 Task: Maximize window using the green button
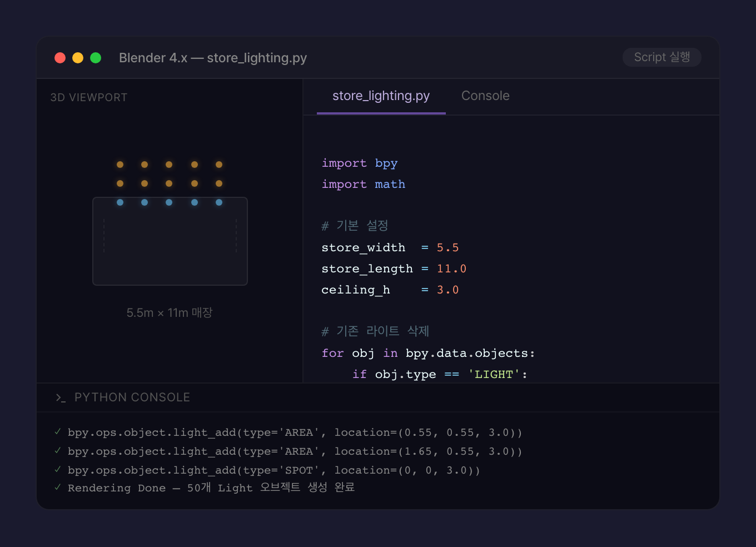tap(96, 58)
